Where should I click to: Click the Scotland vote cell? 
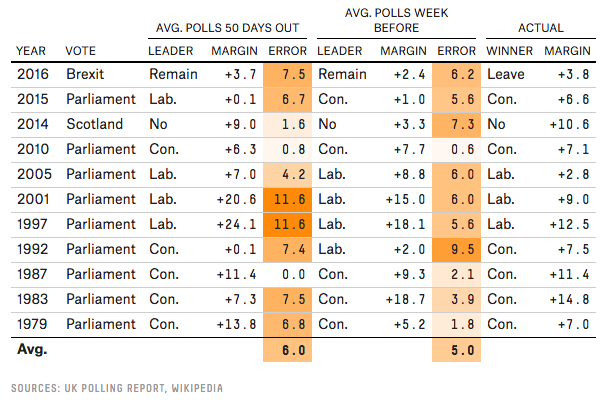[91, 124]
